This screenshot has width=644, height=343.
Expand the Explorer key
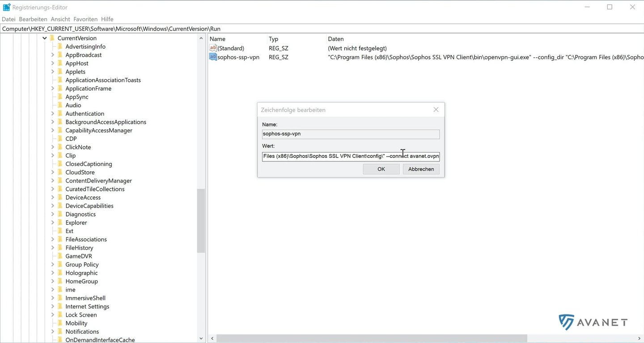[x=53, y=223]
